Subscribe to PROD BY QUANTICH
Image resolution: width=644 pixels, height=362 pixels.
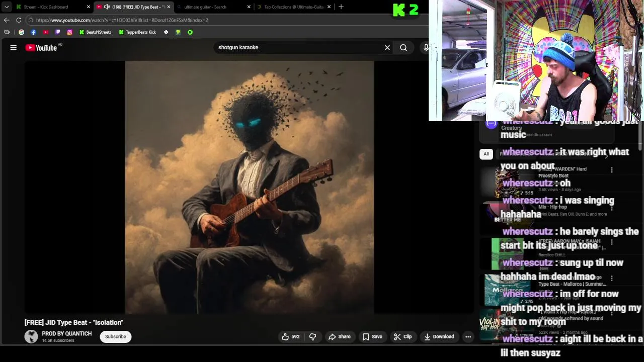pyautogui.click(x=116, y=337)
